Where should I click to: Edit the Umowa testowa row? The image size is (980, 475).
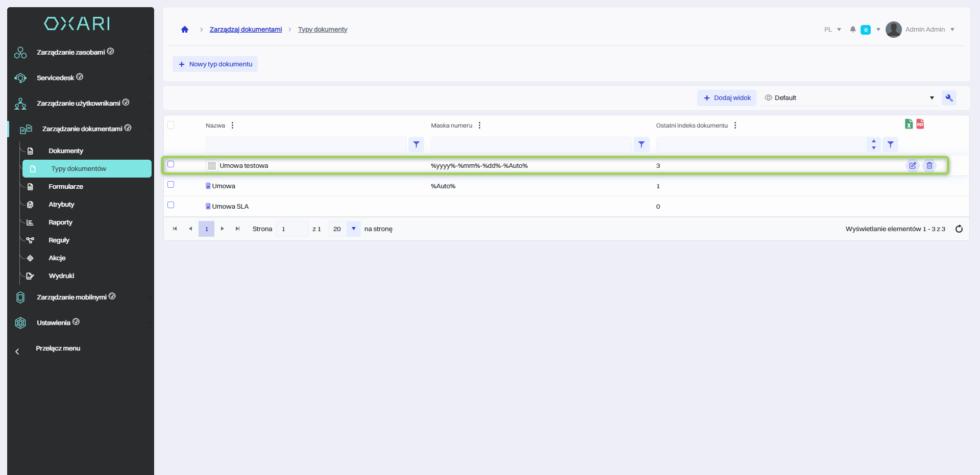point(912,165)
